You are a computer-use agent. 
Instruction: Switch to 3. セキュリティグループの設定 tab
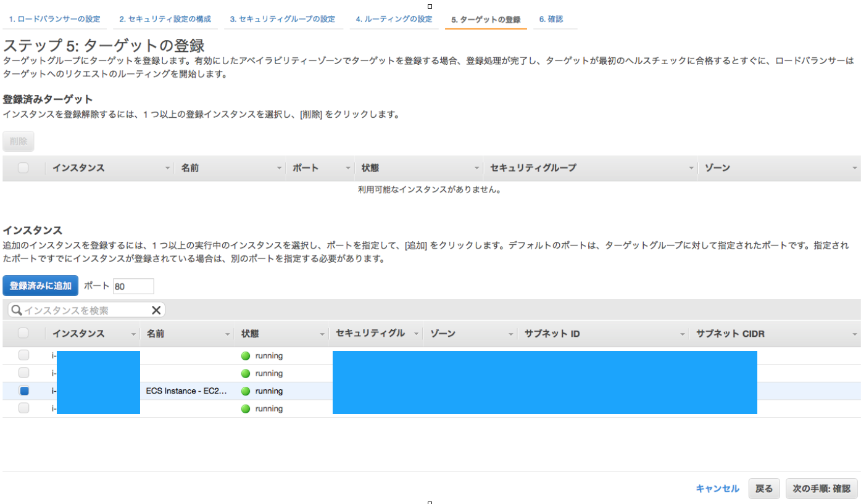283,19
